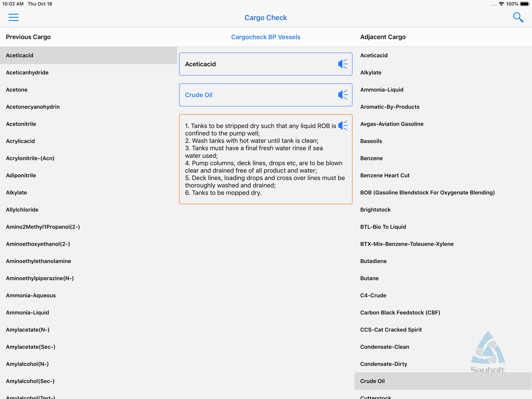
Task: Select Amino2Methyl1Propanol(2-) previous cargo
Action: click(x=89, y=227)
